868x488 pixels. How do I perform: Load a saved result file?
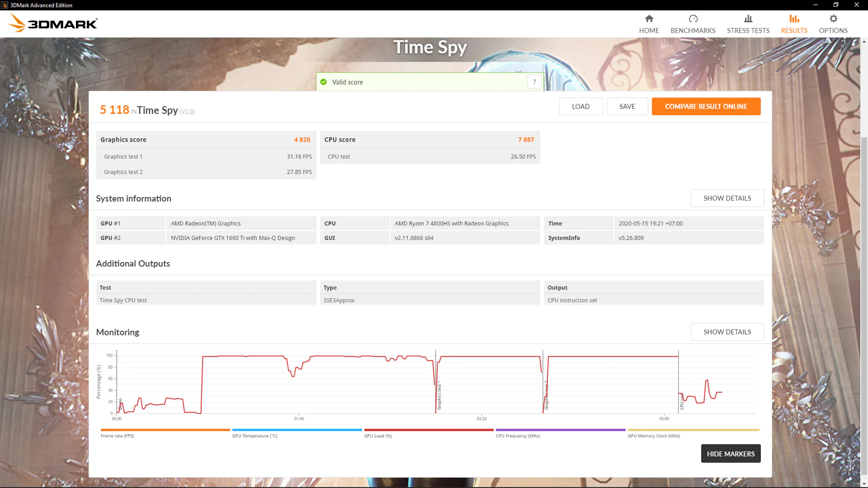point(581,106)
